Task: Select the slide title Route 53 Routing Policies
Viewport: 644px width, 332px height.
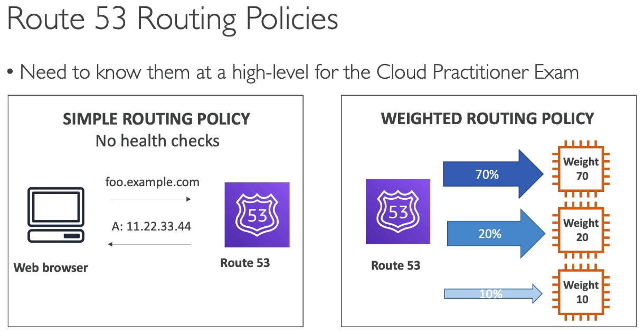Action: pyautogui.click(x=173, y=20)
